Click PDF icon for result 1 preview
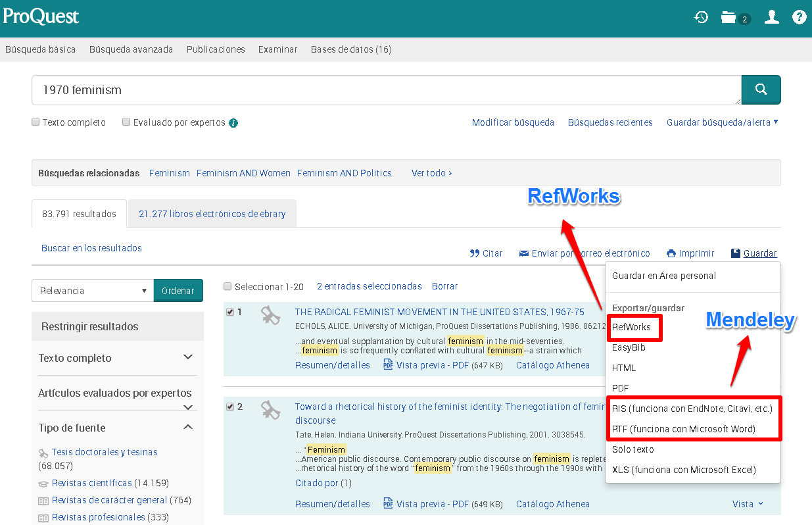812x525 pixels. pyautogui.click(x=388, y=365)
